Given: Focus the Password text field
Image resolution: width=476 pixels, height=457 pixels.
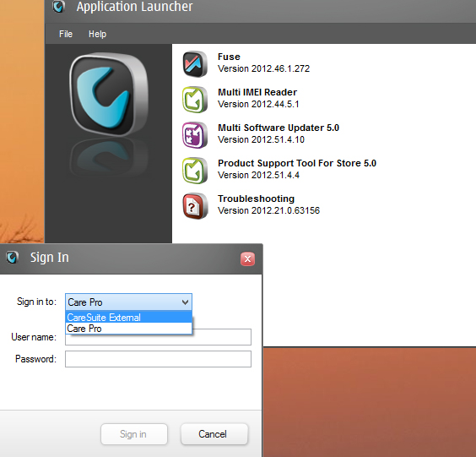Looking at the screenshot, I should pos(158,359).
